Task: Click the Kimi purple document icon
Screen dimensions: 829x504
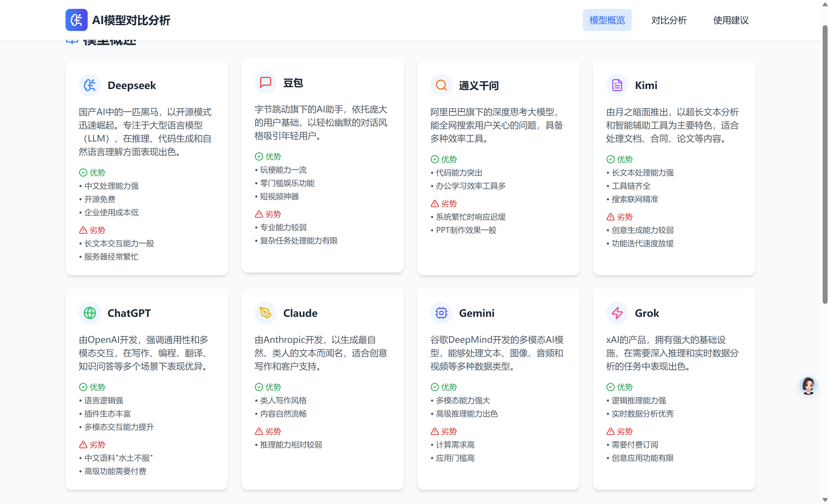Action: 617,85
